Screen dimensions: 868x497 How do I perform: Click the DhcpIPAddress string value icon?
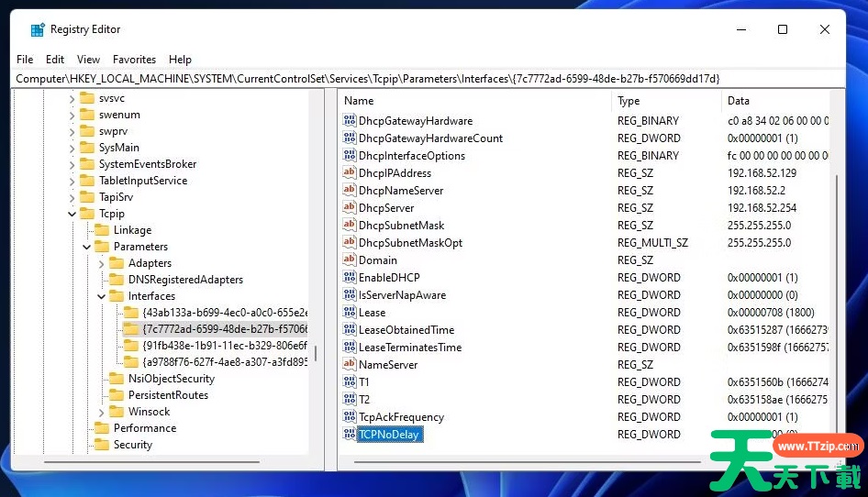[x=350, y=172]
